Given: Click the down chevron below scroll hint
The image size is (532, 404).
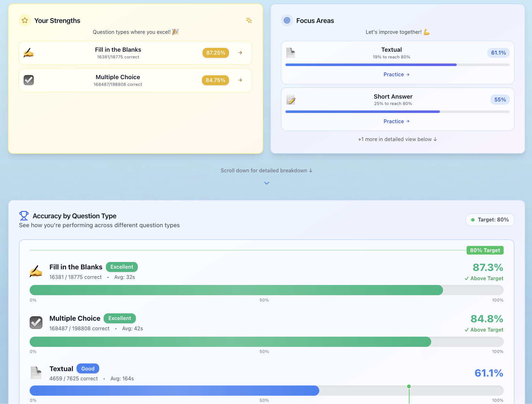Looking at the screenshot, I should [x=267, y=183].
